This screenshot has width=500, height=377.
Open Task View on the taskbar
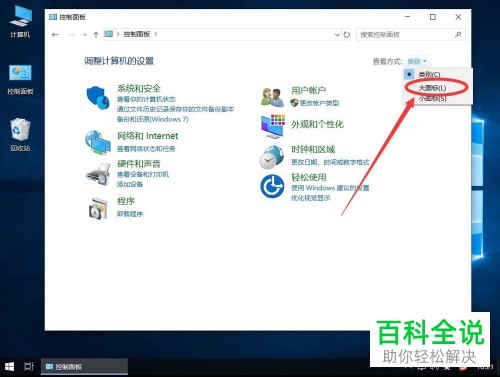click(29, 367)
